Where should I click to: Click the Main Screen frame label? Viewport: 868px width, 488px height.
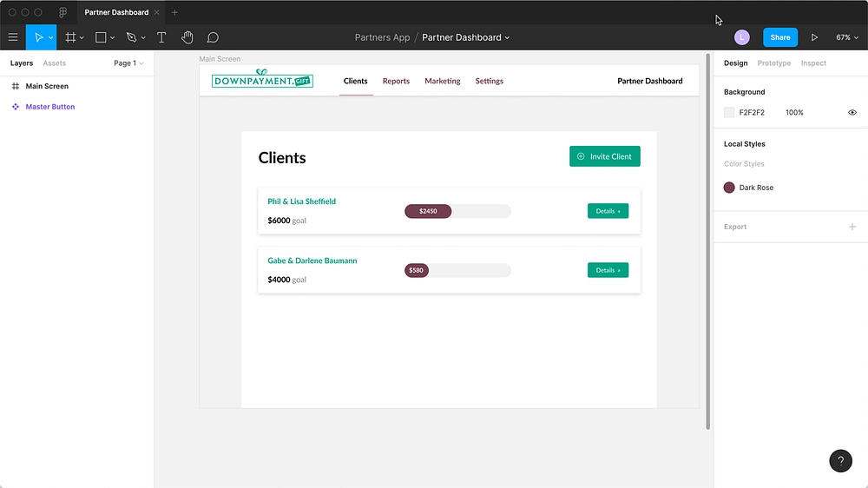[x=220, y=59]
